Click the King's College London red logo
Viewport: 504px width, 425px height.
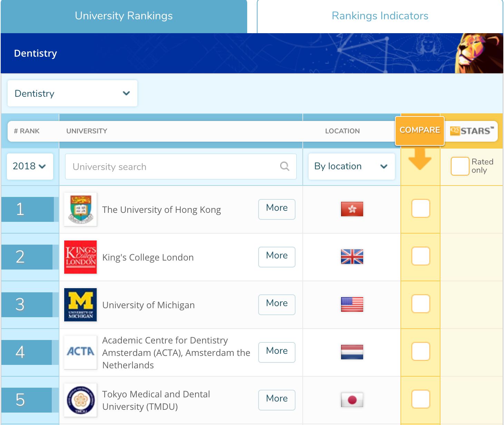(80, 257)
